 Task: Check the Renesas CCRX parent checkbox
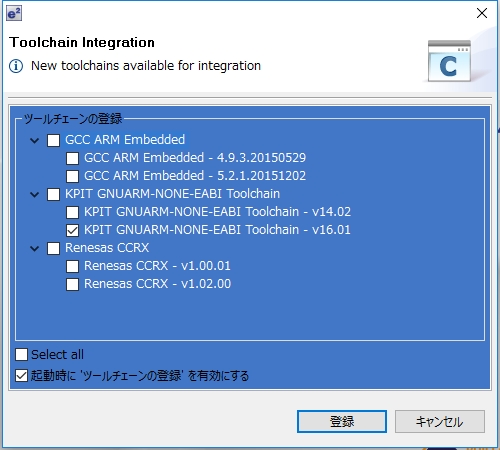point(53,248)
